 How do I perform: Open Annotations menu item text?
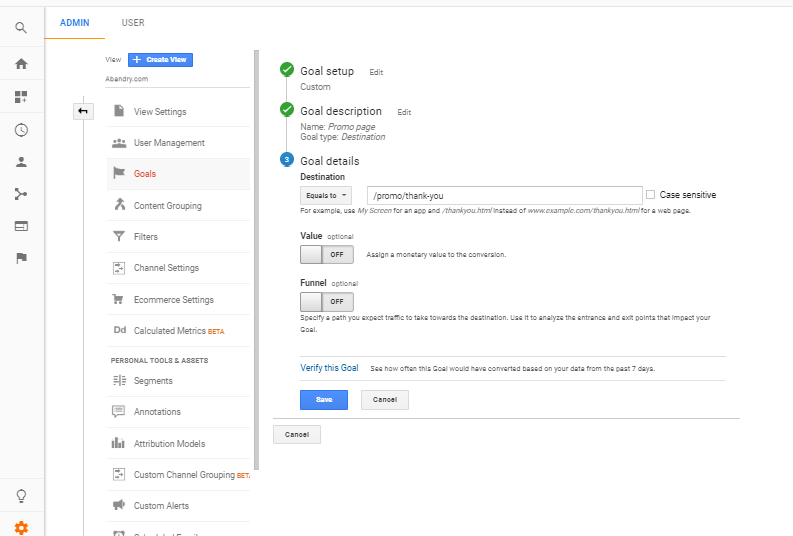pos(157,412)
